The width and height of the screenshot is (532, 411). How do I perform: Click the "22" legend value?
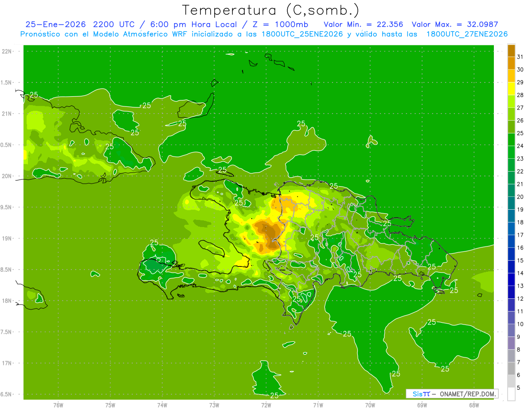tap(520, 171)
